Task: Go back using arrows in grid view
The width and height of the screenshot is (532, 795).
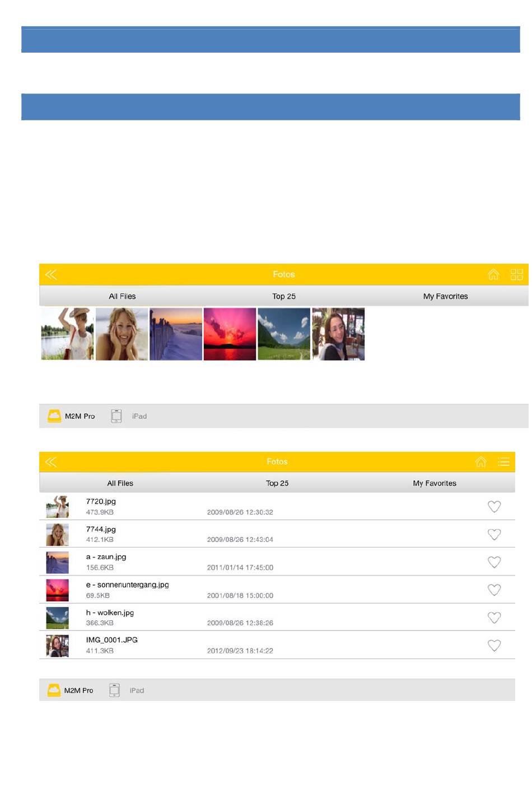Action: pos(51,274)
